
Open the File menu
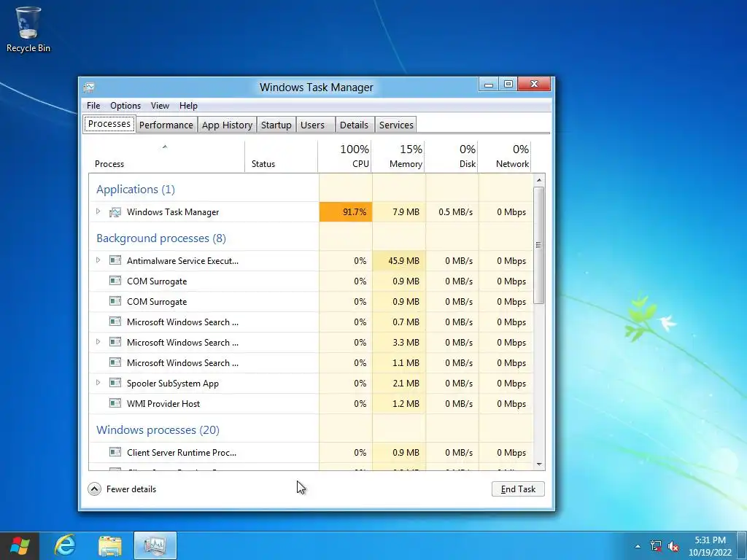[93, 106]
